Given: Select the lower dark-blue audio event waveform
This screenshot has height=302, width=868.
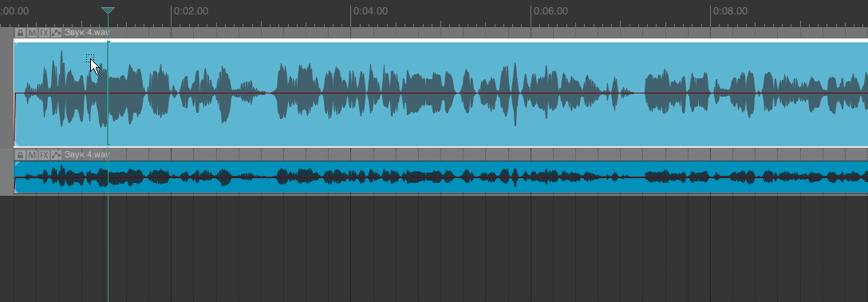Looking at the screenshot, I should tap(440, 177).
